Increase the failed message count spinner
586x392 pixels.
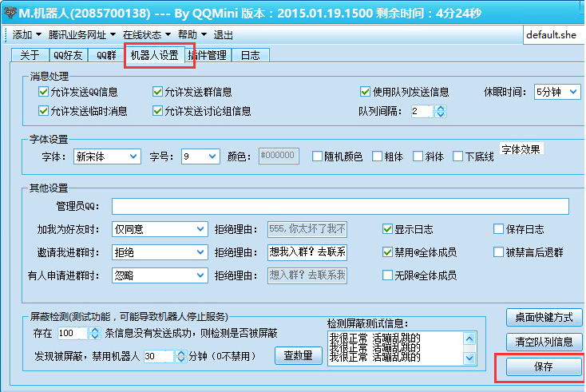pos(95,330)
